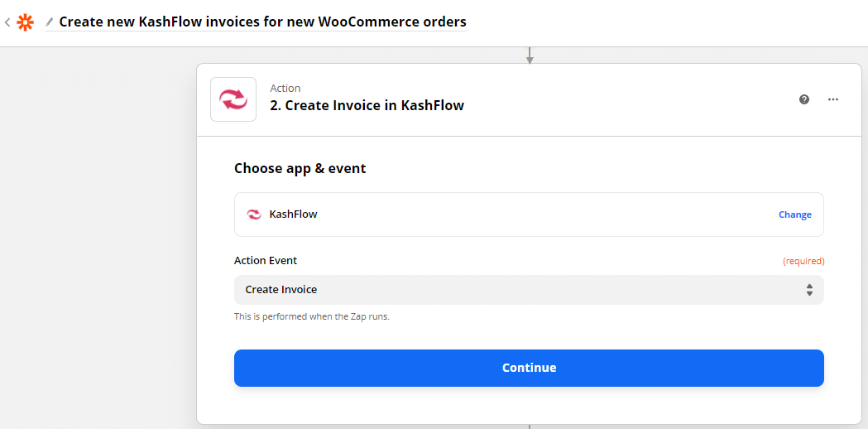Open the three-dot step options menu
The height and width of the screenshot is (429, 868).
[833, 99]
